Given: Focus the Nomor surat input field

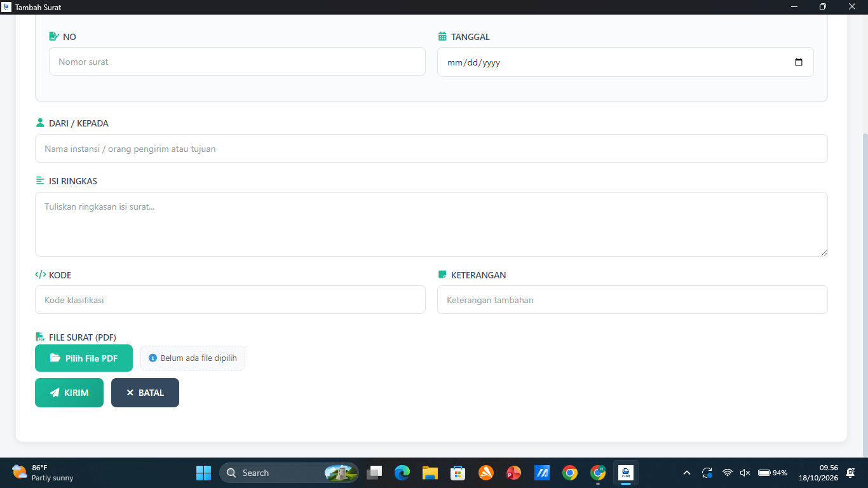Looking at the screenshot, I should [x=237, y=62].
